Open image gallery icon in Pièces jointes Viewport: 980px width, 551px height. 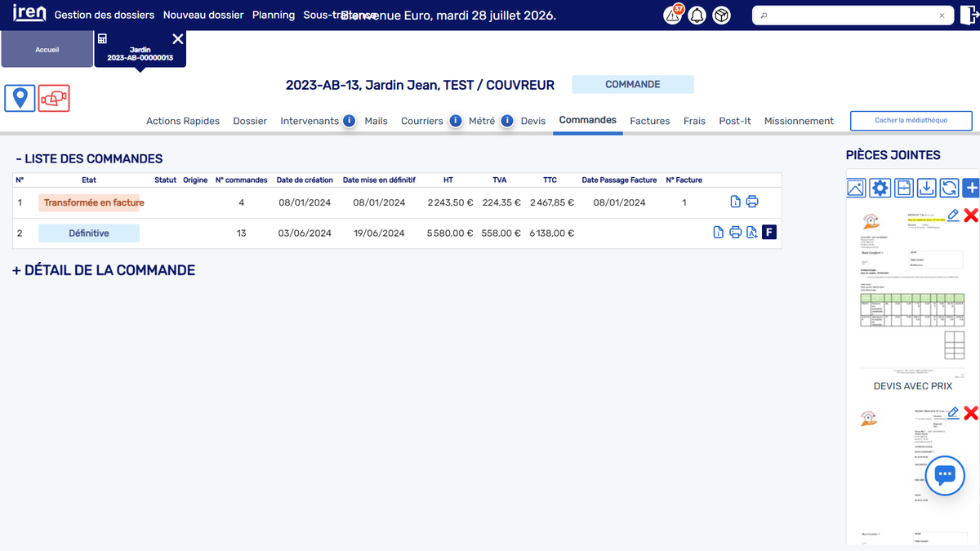coord(856,188)
